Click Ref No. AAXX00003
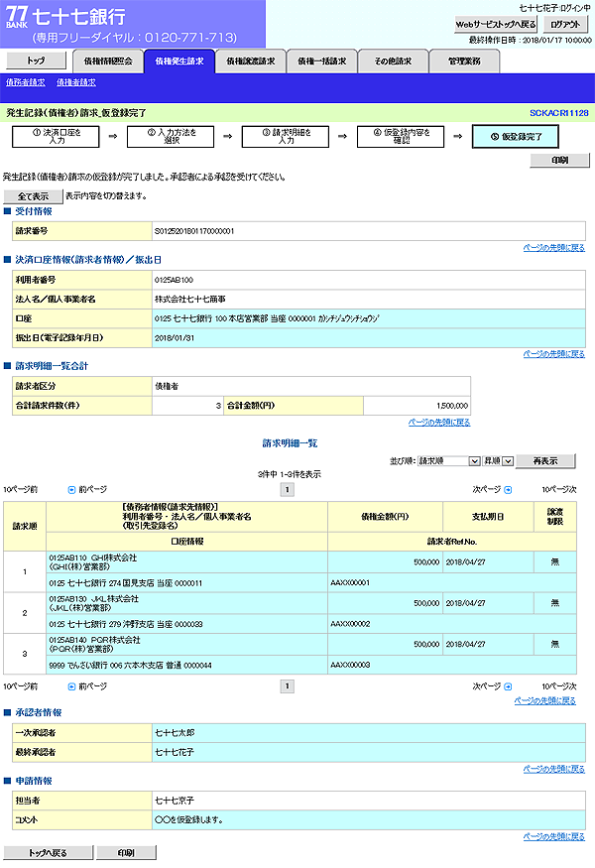 pos(350,665)
